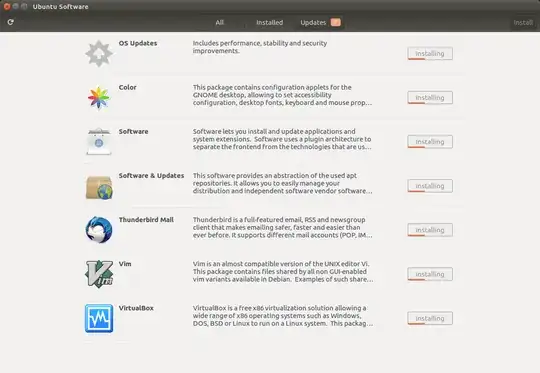Click the VirtualBox description about x86 virtualization
Viewport: 540px width, 373px height.
[283, 315]
